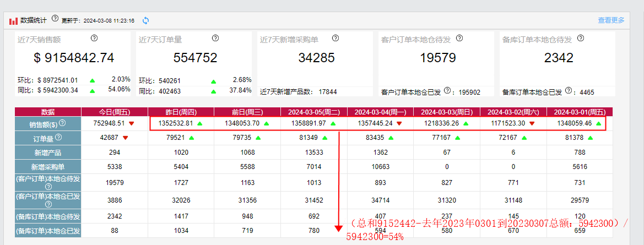
Task: Open help icon for 近7天销售额
Action: click(94, 38)
